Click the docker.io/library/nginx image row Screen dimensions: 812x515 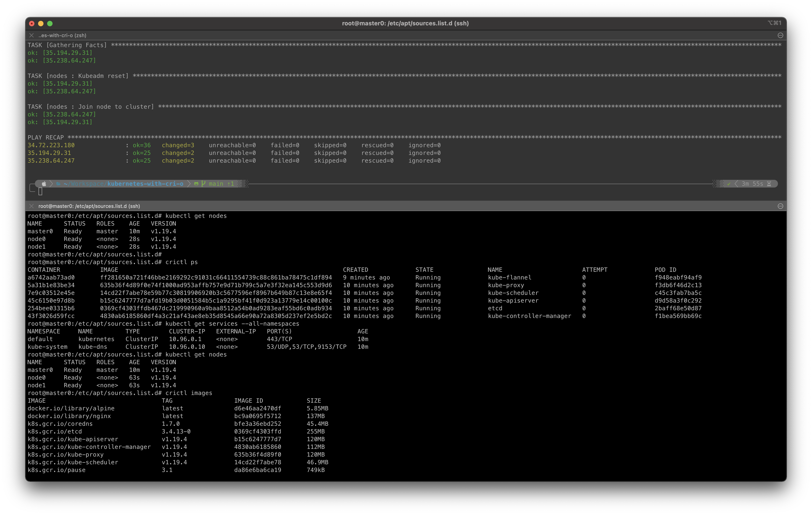69,416
